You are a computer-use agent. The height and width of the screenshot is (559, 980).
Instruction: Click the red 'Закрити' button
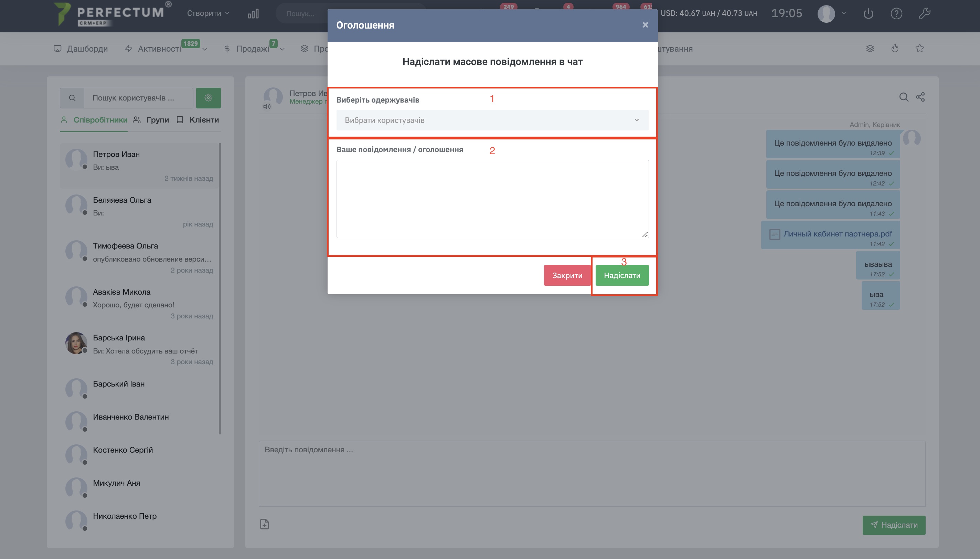tap(567, 275)
